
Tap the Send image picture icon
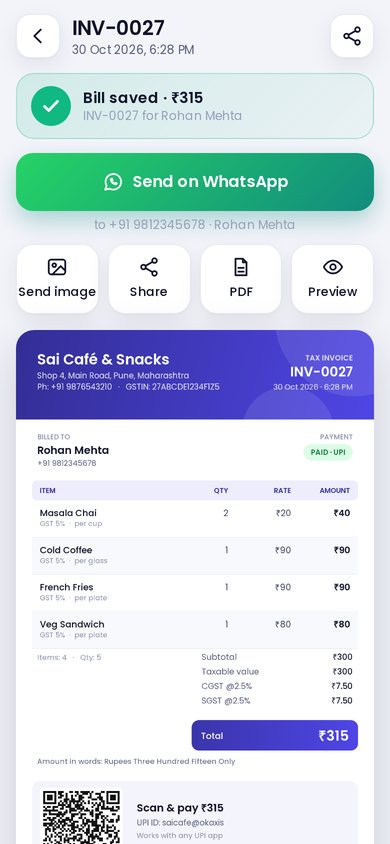[57, 267]
